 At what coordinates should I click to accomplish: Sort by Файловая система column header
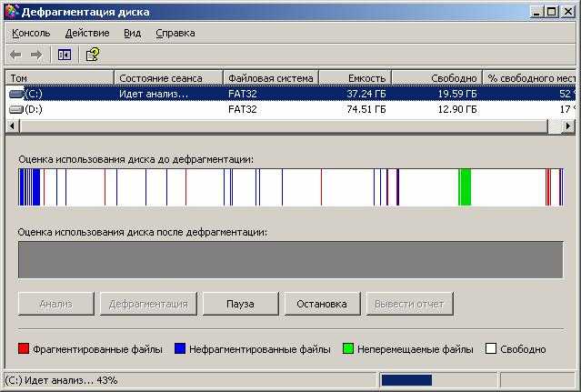271,78
